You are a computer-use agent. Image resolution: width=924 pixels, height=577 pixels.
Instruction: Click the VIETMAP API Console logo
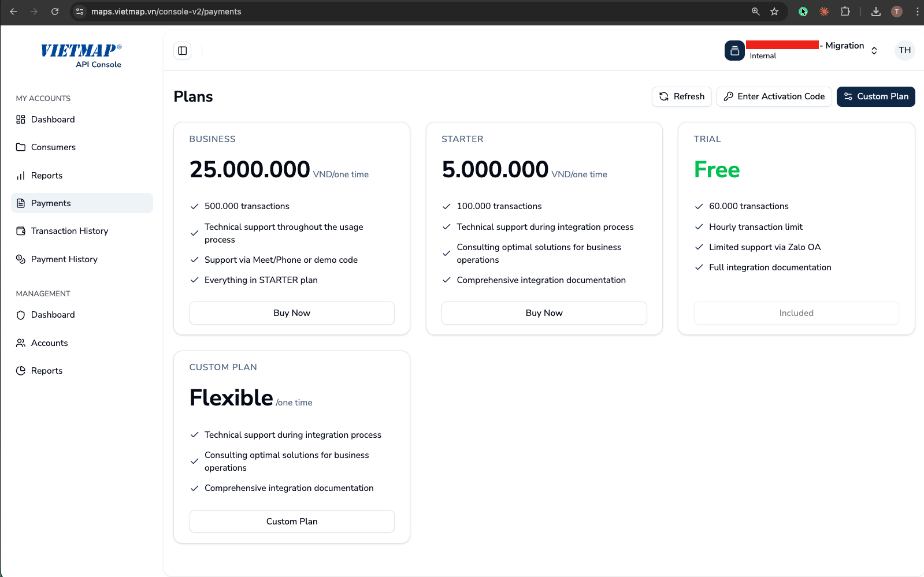(81, 56)
